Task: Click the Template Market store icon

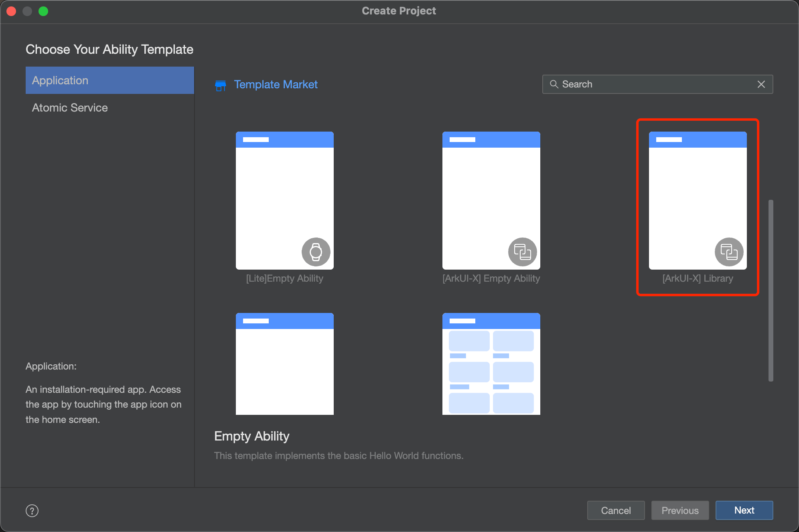Action: tap(220, 85)
